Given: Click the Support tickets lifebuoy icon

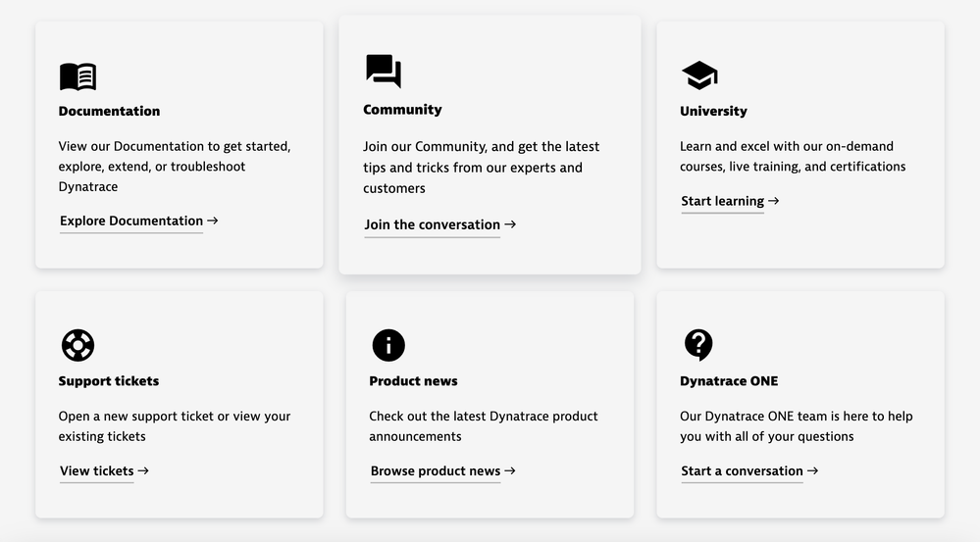Looking at the screenshot, I should [78, 345].
